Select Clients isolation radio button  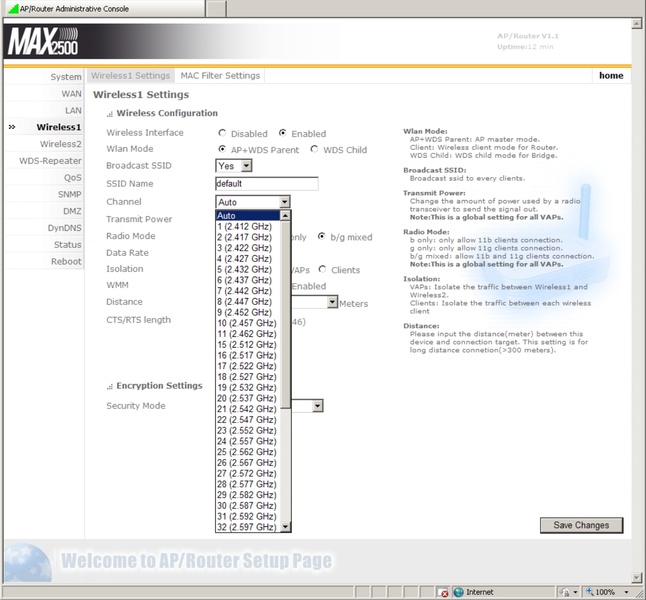click(323, 270)
